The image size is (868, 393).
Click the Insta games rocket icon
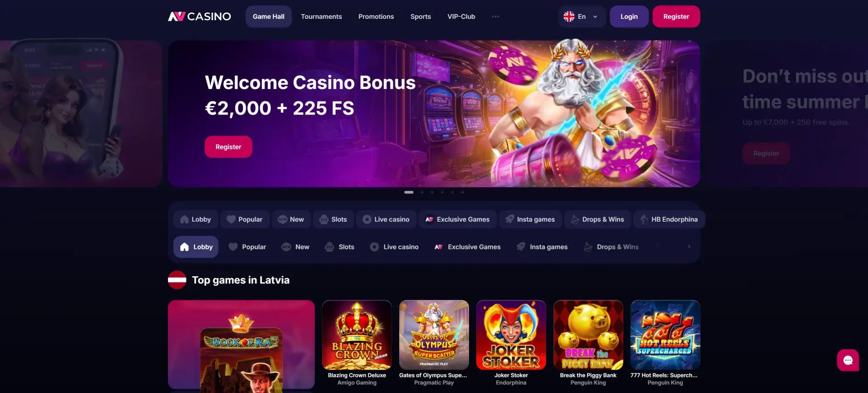click(x=521, y=247)
